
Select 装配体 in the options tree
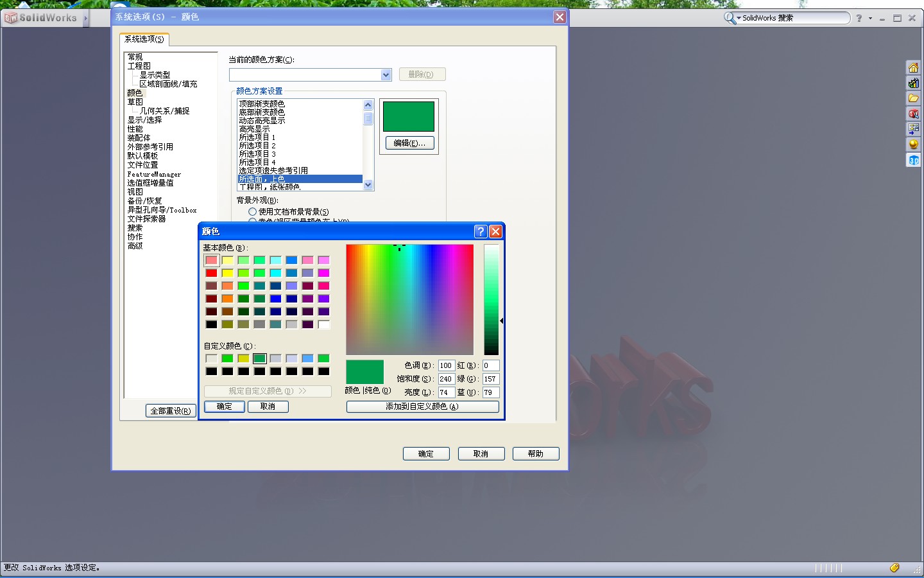pos(139,138)
